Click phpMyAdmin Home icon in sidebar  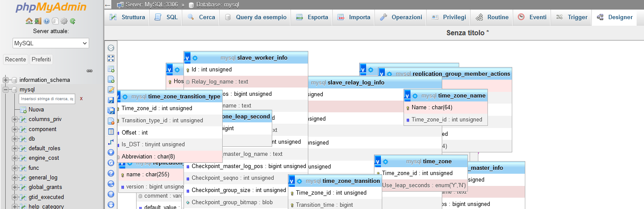(x=29, y=21)
